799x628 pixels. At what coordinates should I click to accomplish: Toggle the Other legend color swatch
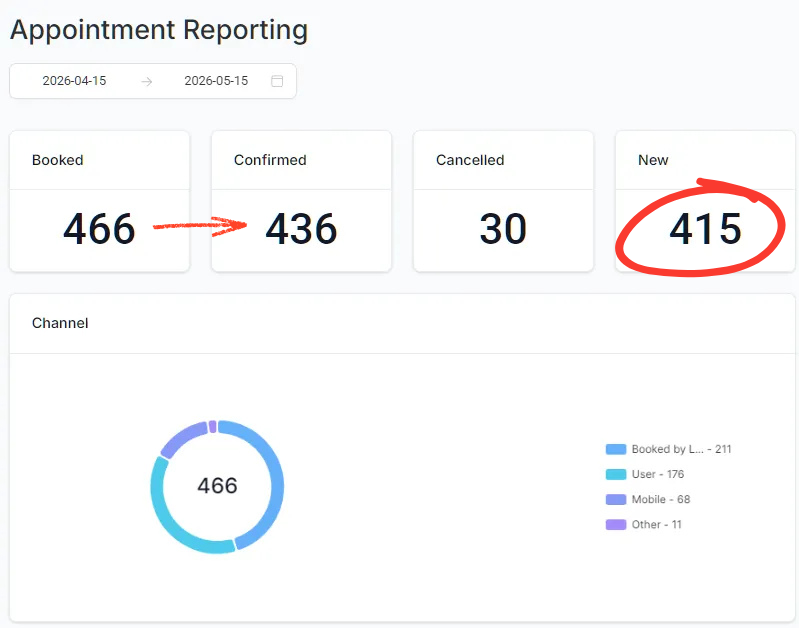click(616, 525)
